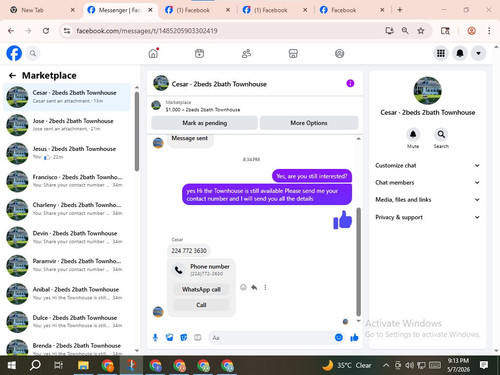Open Jesus - 2beds 2bath Townhouse chat

coord(66,153)
